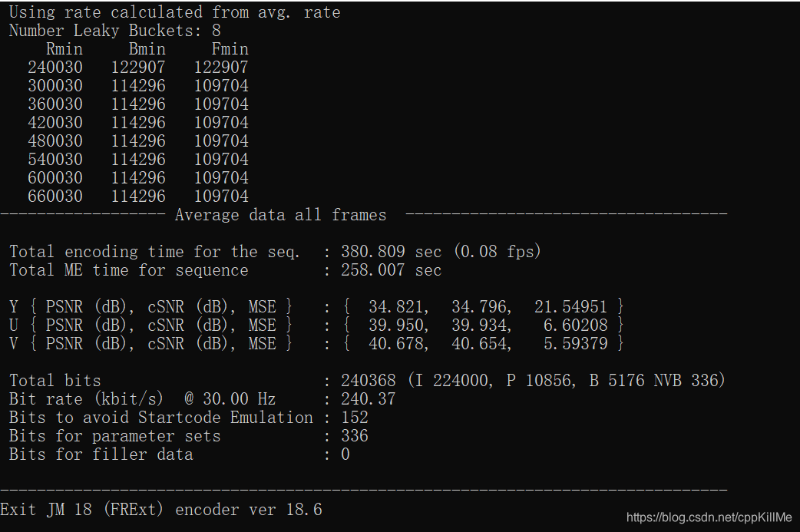Click 'Bits for filler data' value 0

345,454
